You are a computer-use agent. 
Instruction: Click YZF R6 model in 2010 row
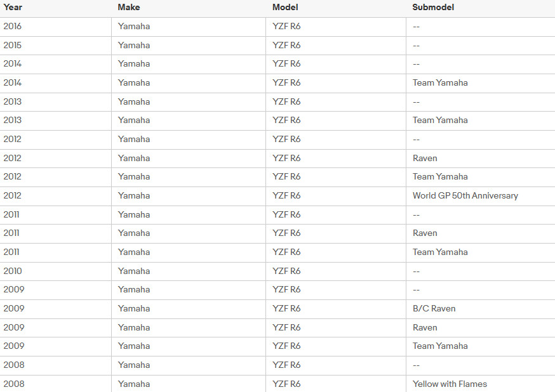pos(286,271)
